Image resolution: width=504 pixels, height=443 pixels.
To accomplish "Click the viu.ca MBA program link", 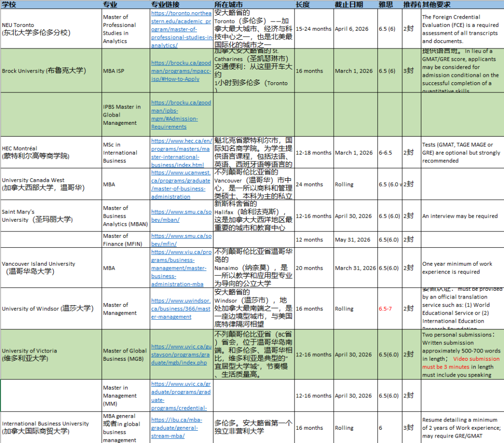I will click(181, 268).
